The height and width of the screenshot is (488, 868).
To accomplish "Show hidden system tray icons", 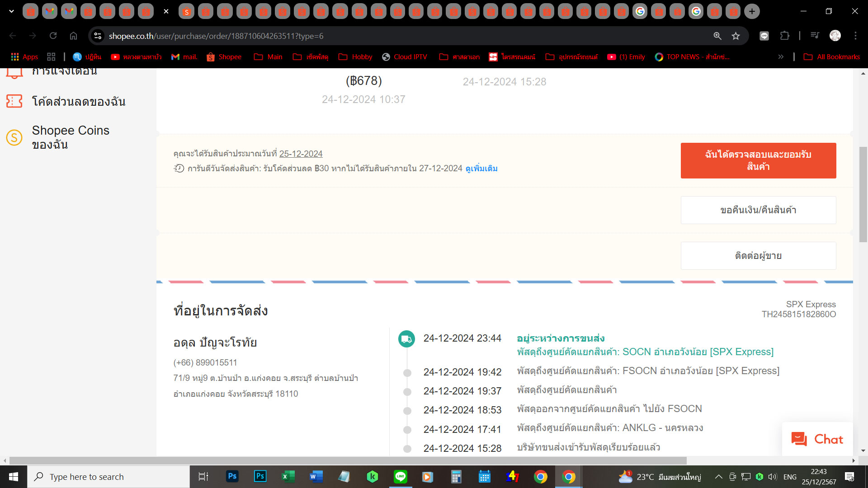I will click(x=718, y=477).
